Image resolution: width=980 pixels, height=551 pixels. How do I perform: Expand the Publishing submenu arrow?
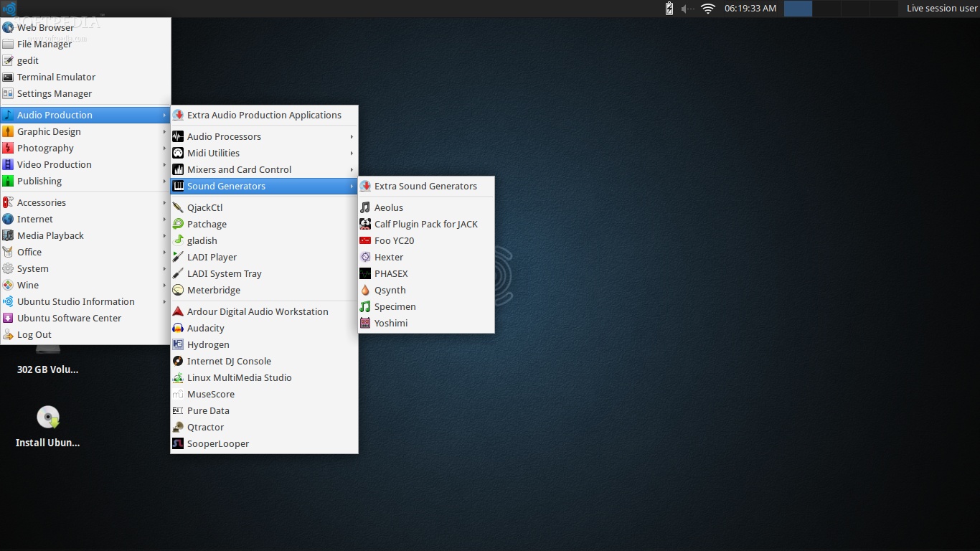(x=164, y=181)
